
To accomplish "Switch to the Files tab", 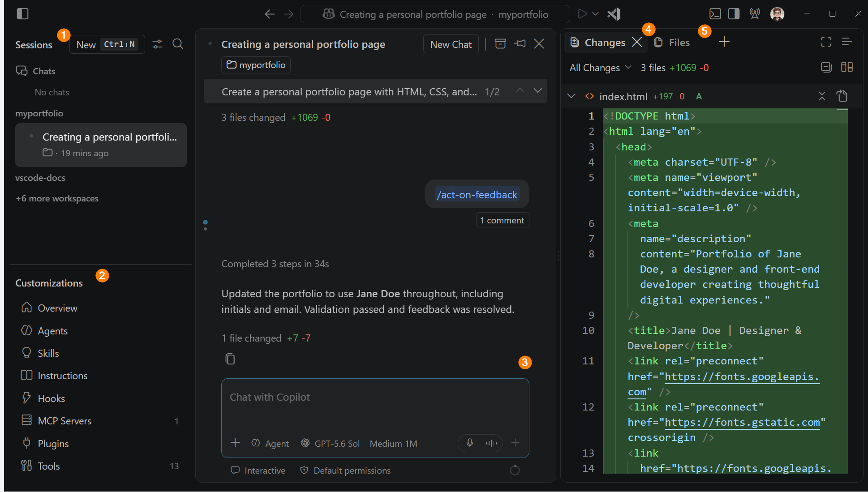I will click(672, 43).
